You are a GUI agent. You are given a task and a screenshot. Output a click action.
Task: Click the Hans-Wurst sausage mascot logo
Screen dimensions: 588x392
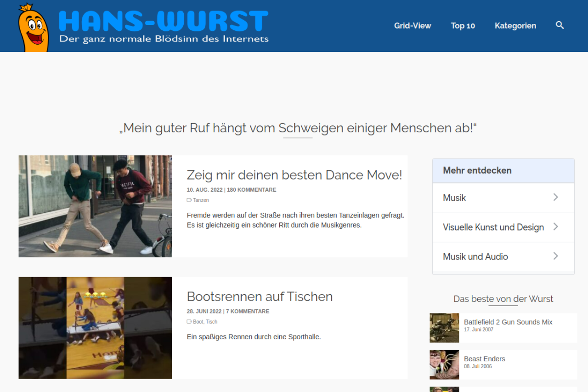pos(33,28)
